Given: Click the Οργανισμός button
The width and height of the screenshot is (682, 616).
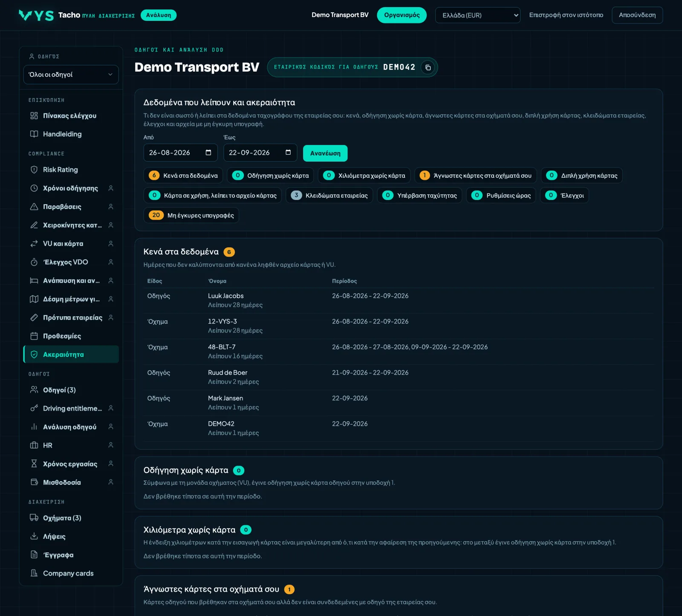Looking at the screenshot, I should point(402,15).
